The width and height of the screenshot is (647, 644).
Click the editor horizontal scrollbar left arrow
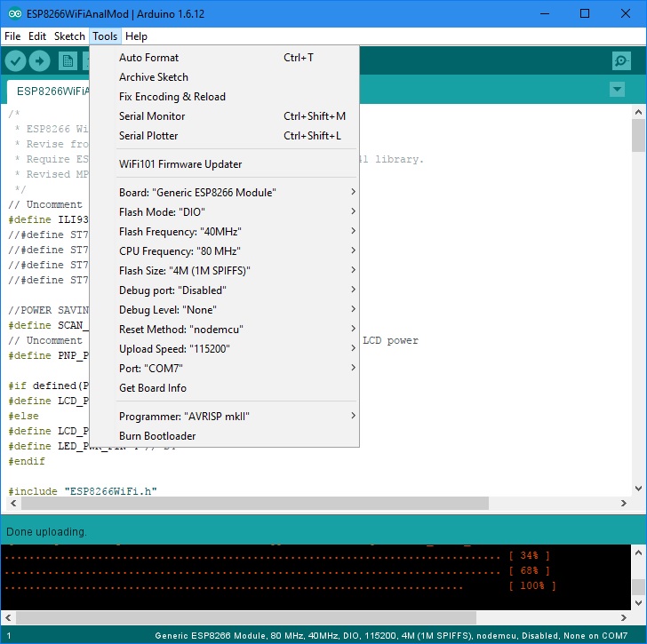13,503
